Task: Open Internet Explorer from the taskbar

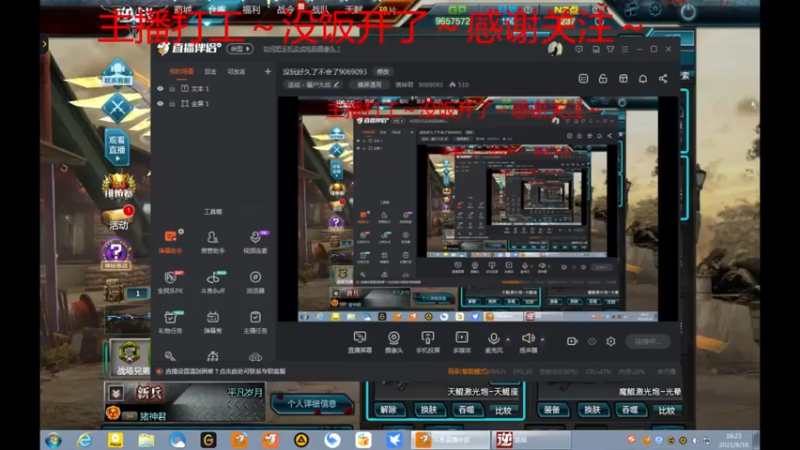Action: 85,440
